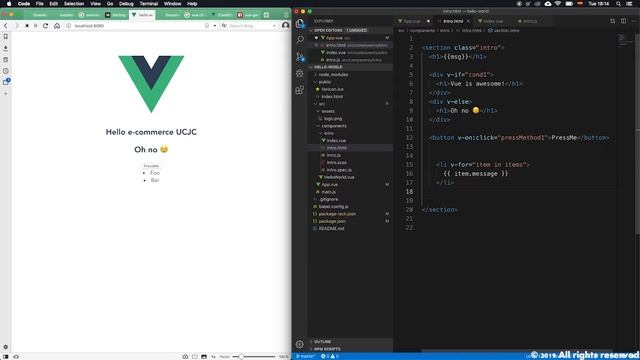
Task: Bookmark the current page in address bar
Action: (x=207, y=25)
